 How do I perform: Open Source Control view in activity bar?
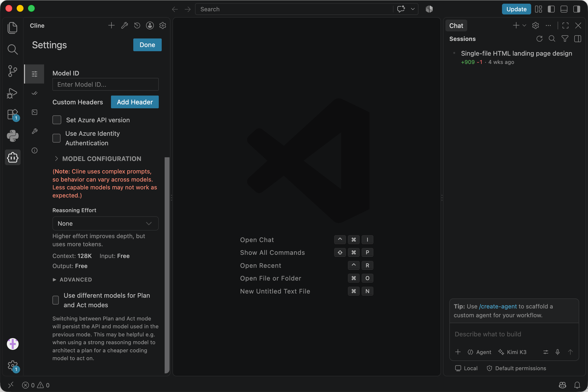[12, 71]
